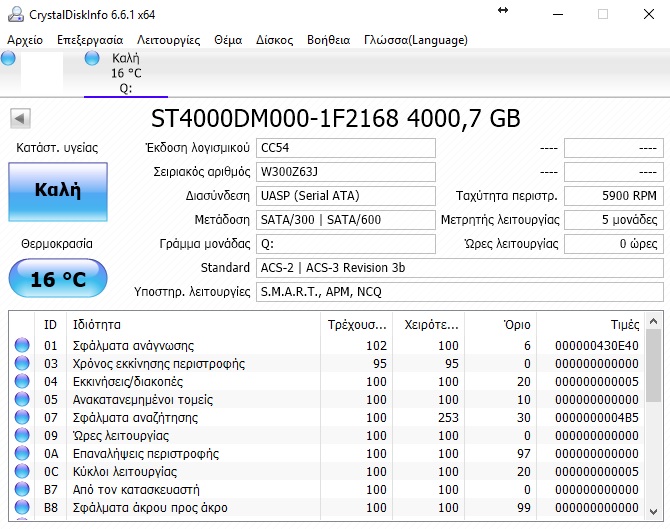Click the scrollbar down arrow
The height and width of the screenshot is (529, 670).
pyautogui.click(x=653, y=511)
